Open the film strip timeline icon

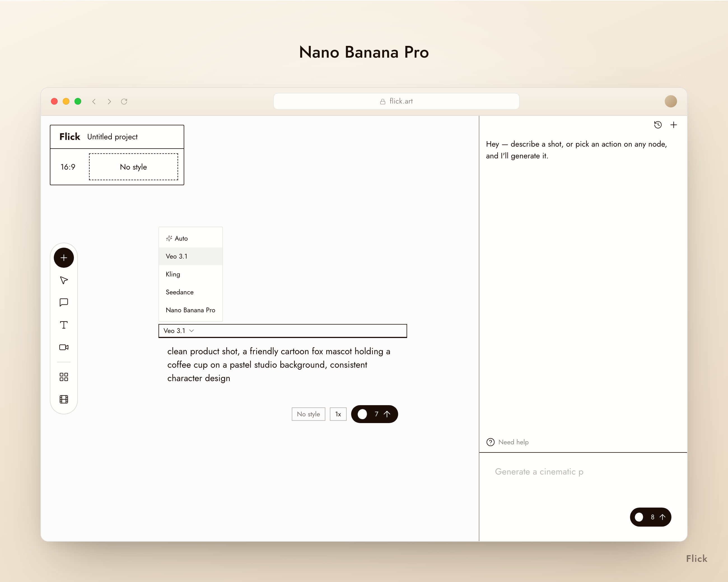click(x=64, y=399)
